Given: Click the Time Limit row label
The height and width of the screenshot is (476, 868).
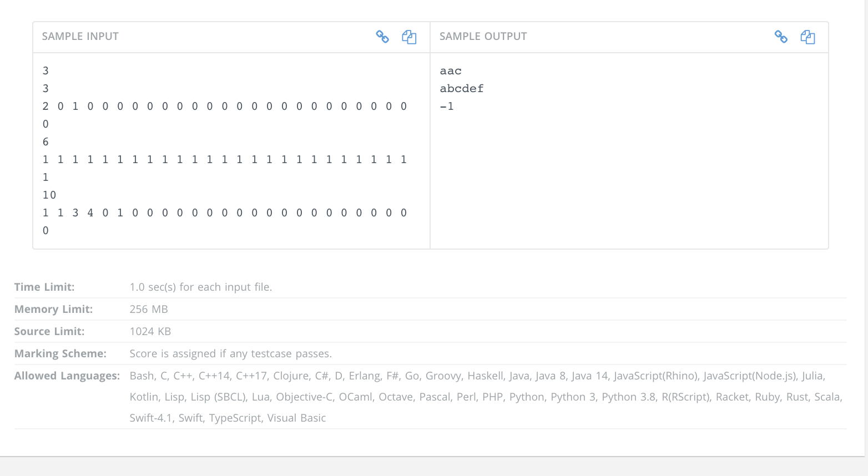Looking at the screenshot, I should pos(44,287).
